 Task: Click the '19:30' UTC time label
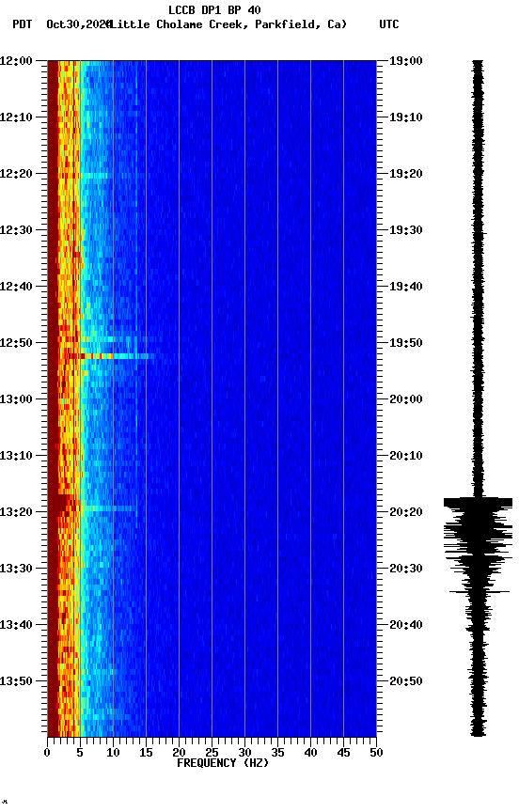point(406,230)
